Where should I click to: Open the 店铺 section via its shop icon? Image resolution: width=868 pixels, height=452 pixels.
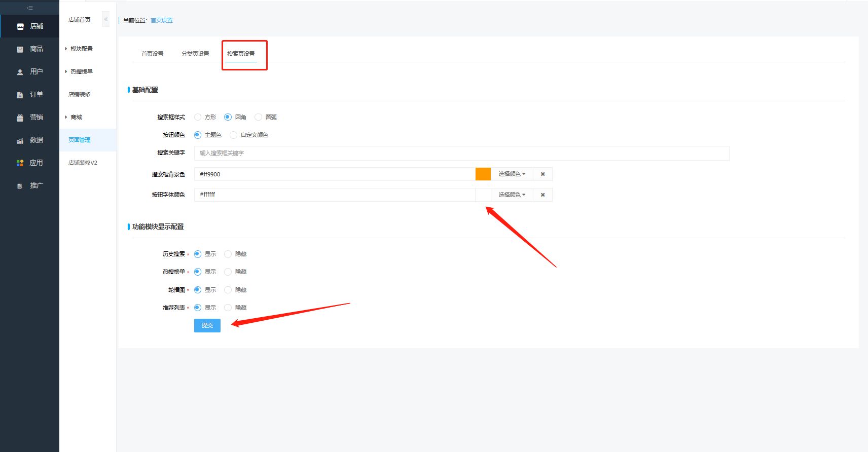[x=20, y=26]
